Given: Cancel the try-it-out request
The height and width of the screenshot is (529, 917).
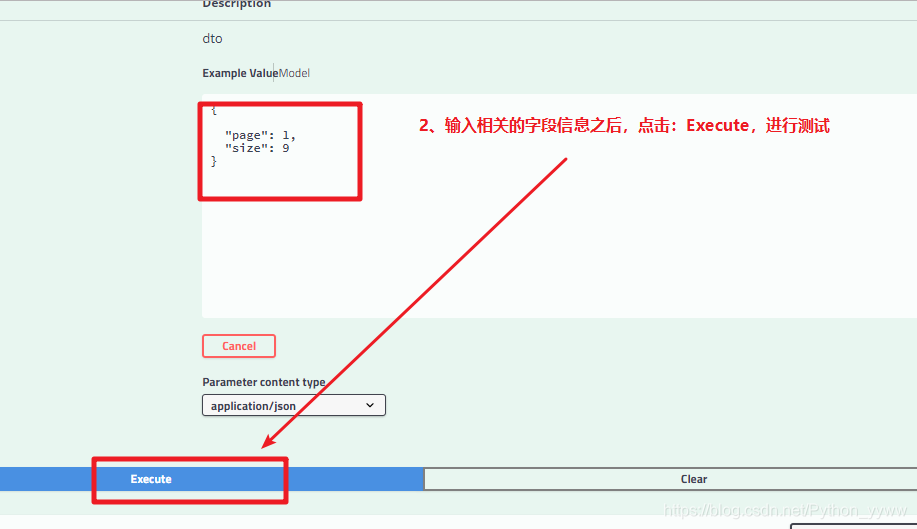Looking at the screenshot, I should point(239,346).
